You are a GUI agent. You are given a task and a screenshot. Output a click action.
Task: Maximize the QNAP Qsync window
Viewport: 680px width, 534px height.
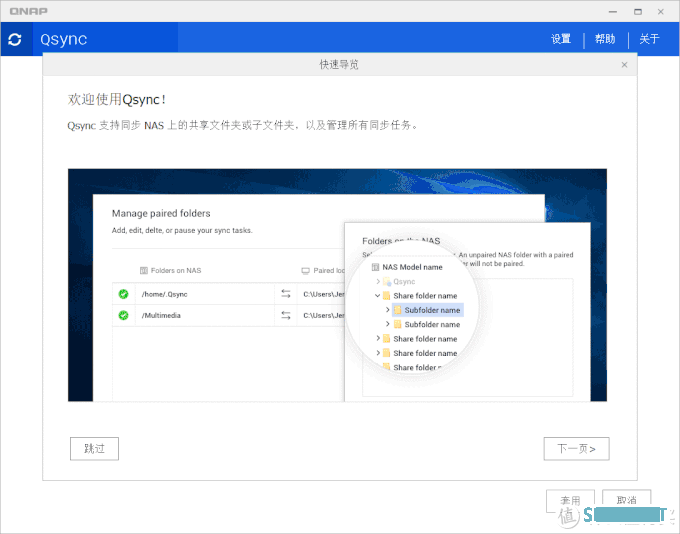point(638,12)
